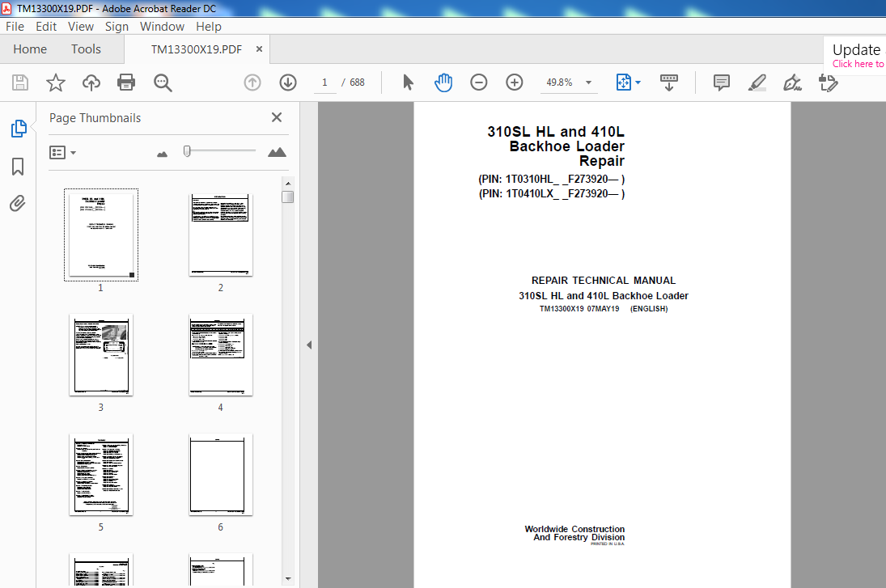
Task: Open the Edit menu
Action: point(46,27)
